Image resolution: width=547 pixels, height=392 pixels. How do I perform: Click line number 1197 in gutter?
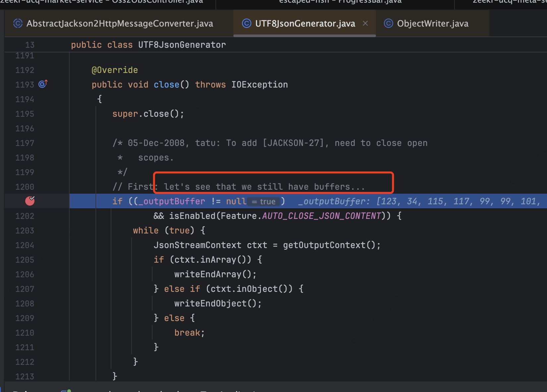coord(25,143)
